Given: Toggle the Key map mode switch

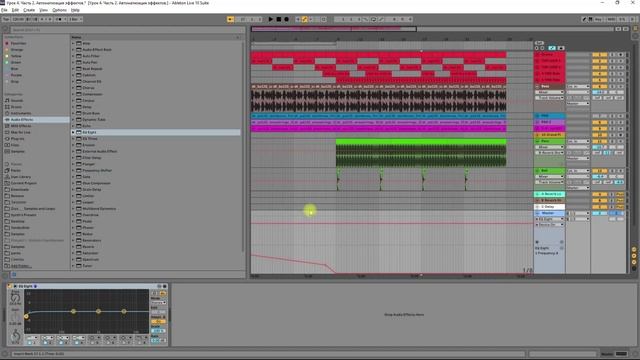Looking at the screenshot, I should tap(599, 19).
